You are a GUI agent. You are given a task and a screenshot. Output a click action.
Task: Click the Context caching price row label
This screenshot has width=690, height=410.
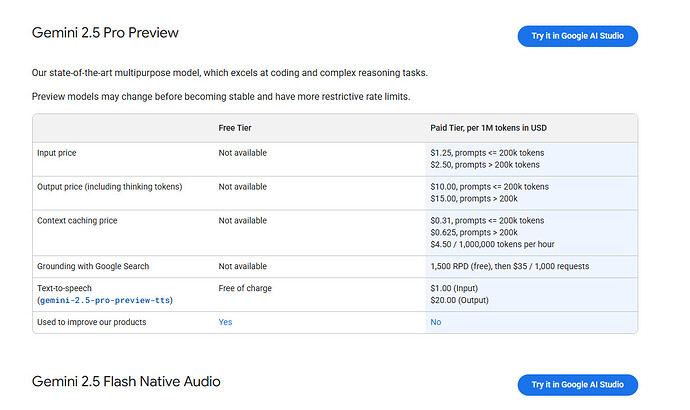coord(77,221)
